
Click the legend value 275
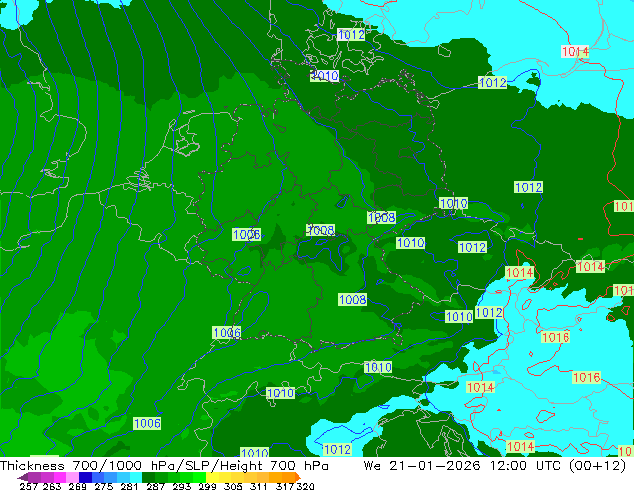(x=104, y=486)
